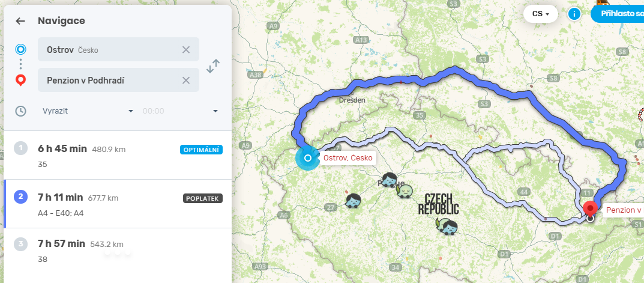
Task: Click the red destination pin on map
Action: tap(590, 209)
